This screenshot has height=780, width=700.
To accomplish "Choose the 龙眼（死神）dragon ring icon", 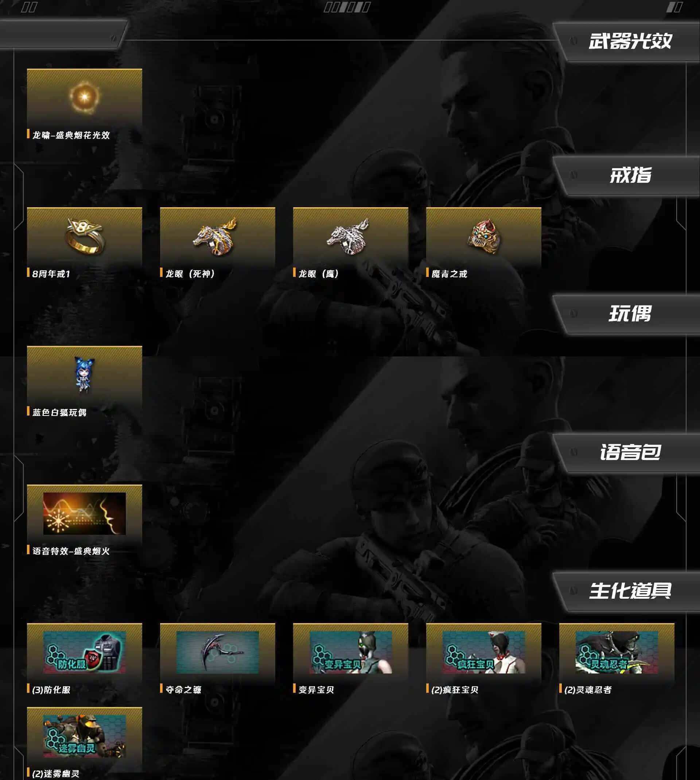I will click(x=218, y=236).
